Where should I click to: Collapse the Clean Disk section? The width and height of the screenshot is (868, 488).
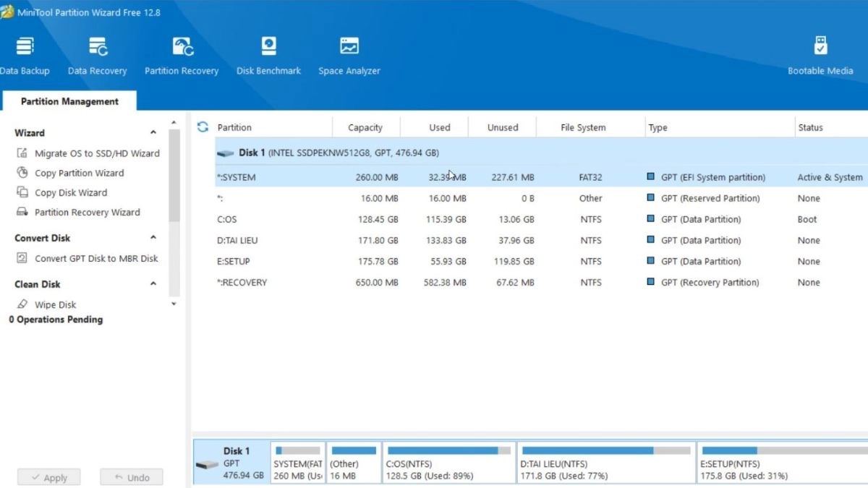pyautogui.click(x=153, y=284)
